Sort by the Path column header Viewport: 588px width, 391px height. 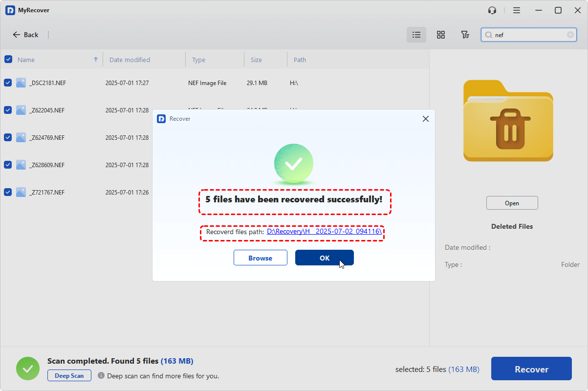coord(300,60)
